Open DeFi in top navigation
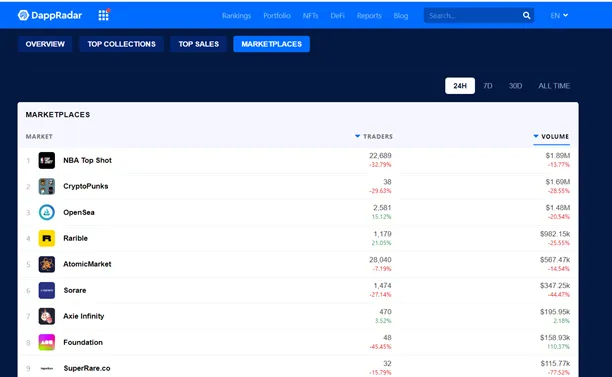 (337, 16)
